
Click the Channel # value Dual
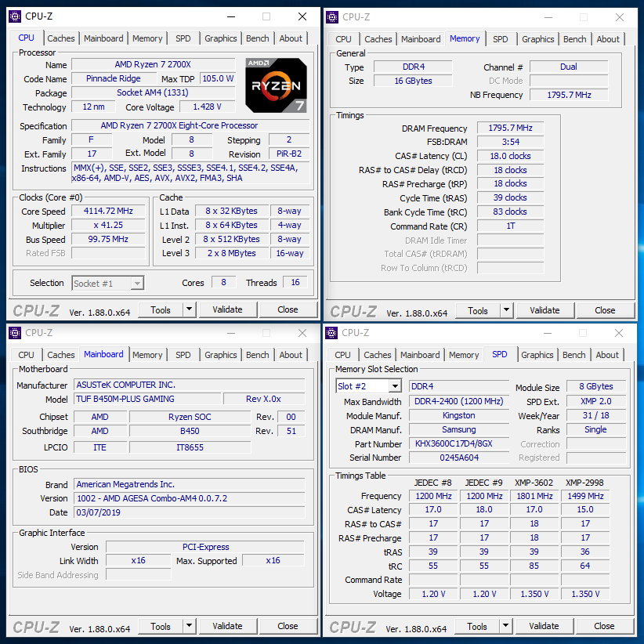[x=569, y=67]
